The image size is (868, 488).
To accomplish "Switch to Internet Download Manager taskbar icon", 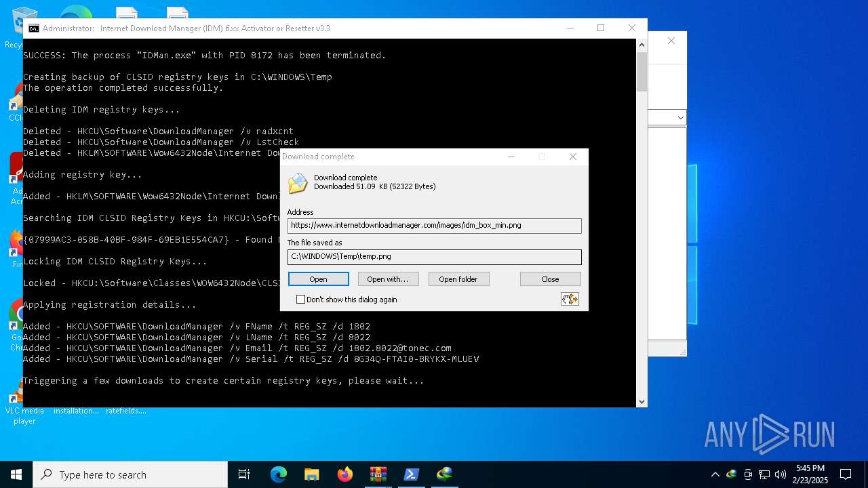I will pos(444,474).
